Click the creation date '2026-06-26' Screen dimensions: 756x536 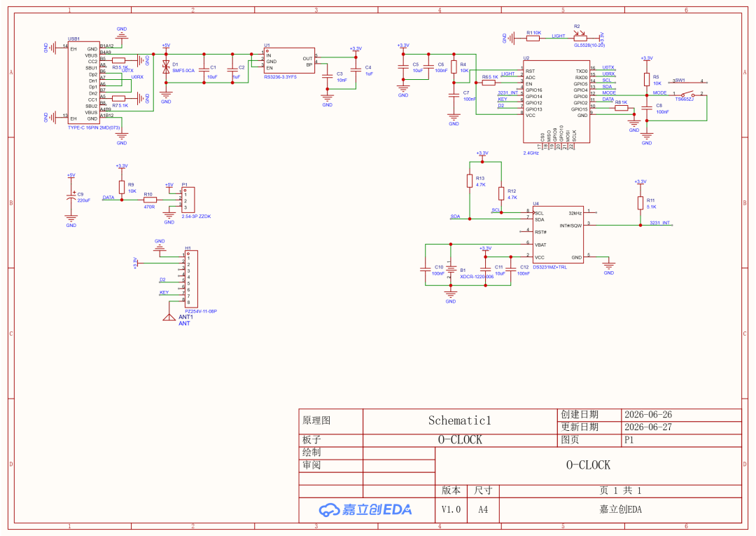point(648,414)
